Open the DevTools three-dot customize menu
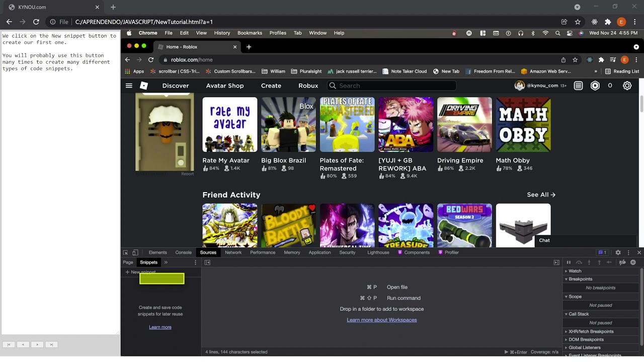The image size is (644, 362). (x=628, y=252)
